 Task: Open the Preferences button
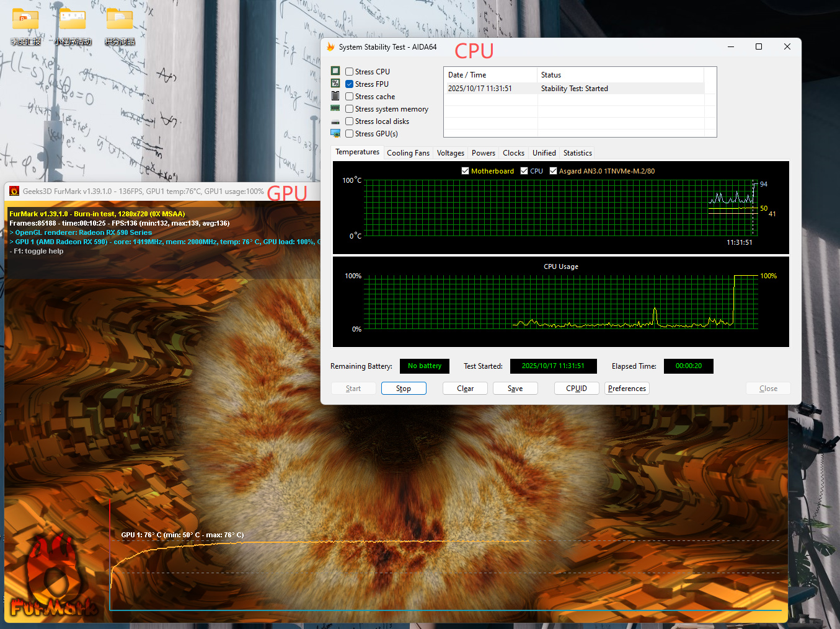point(627,389)
